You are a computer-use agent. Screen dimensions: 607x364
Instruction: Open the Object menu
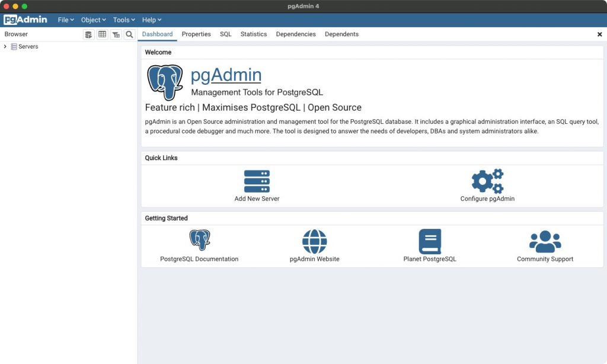pyautogui.click(x=93, y=20)
